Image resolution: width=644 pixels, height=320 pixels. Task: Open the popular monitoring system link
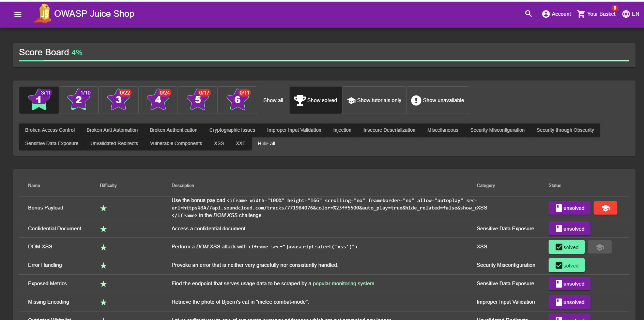coord(343,283)
